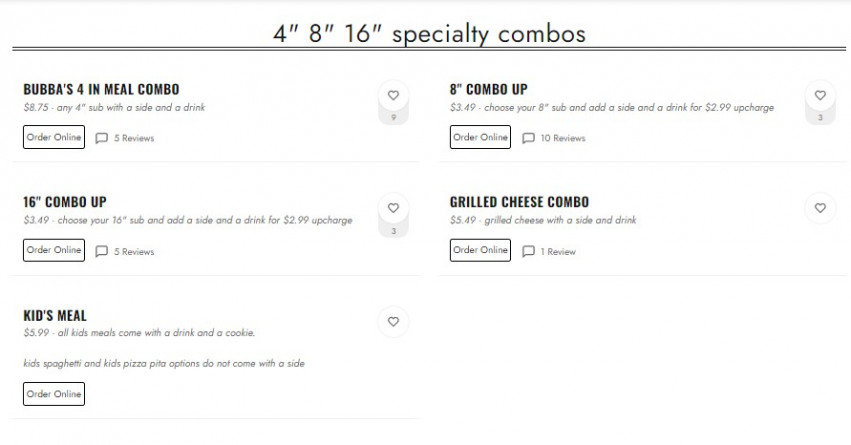Like the 8" Combo Up heart icon
Viewport: 851px width, 445px height.
pos(820,96)
